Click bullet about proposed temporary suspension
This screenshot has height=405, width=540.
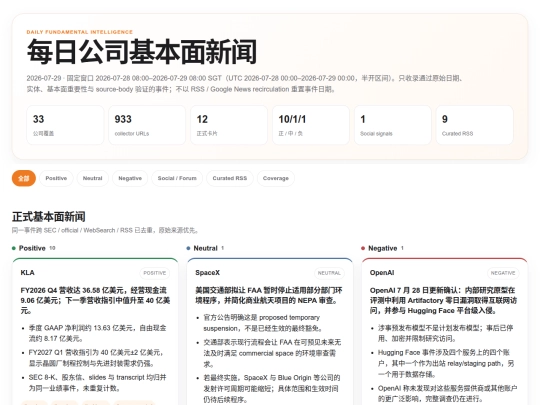coord(263,323)
